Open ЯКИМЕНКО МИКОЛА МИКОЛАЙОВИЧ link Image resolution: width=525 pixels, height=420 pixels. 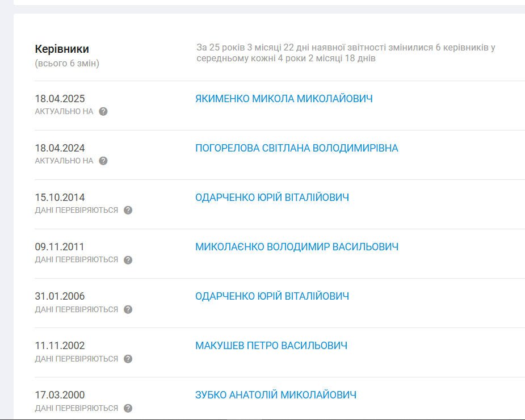(x=284, y=99)
